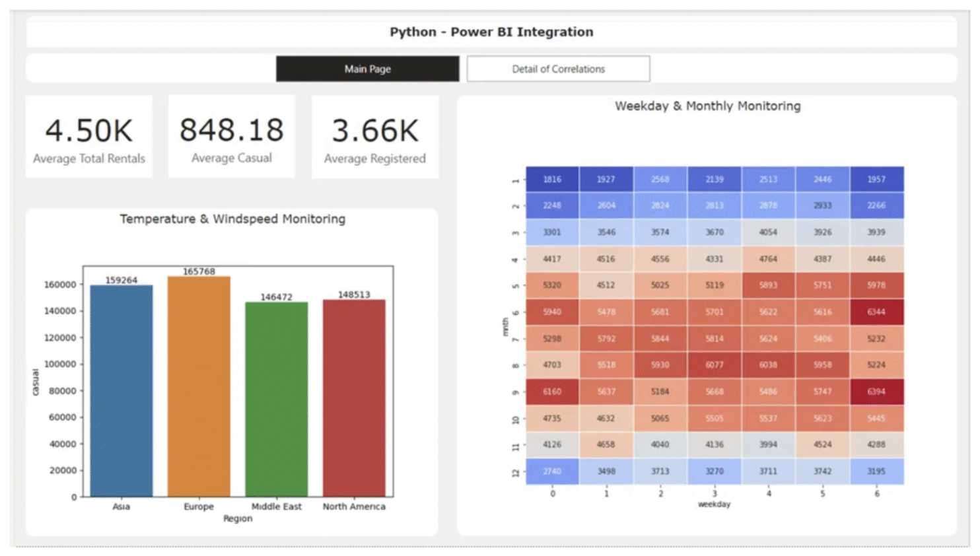Click the Asia x-axis label
This screenshot has height=556, width=980.
(122, 506)
